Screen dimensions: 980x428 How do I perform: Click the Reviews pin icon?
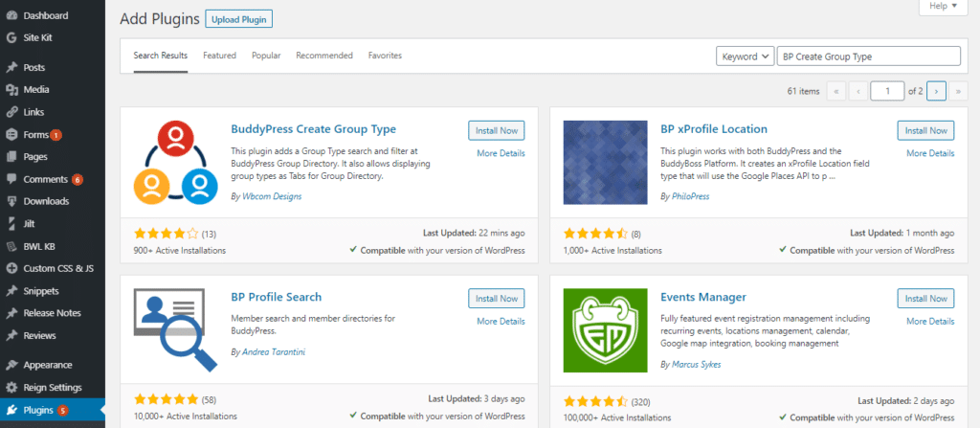tap(11, 335)
